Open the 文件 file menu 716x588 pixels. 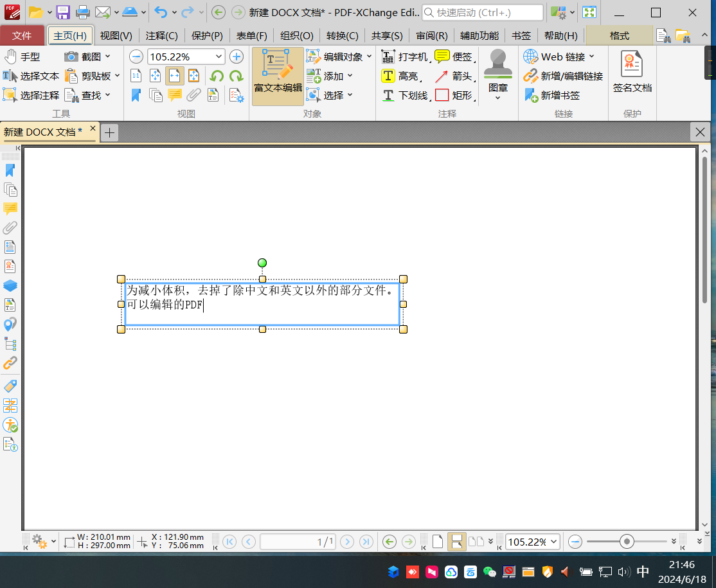click(x=22, y=35)
